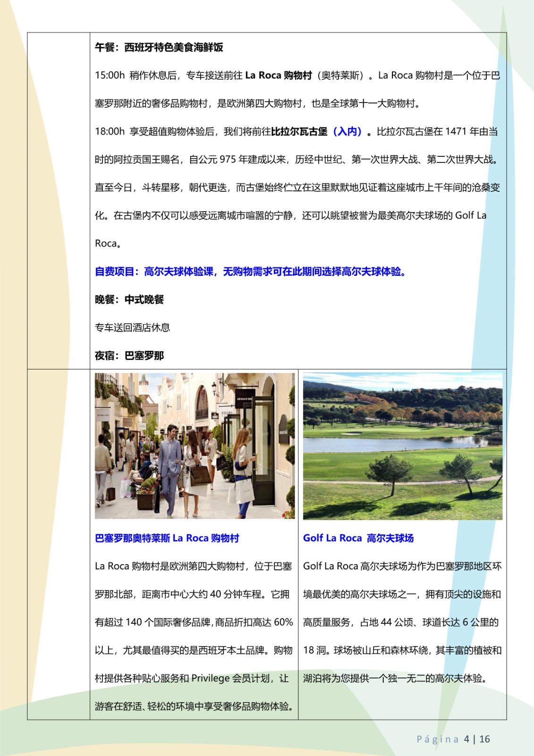Click the line starting 18:00h 享受超值购物体验后

point(297,131)
